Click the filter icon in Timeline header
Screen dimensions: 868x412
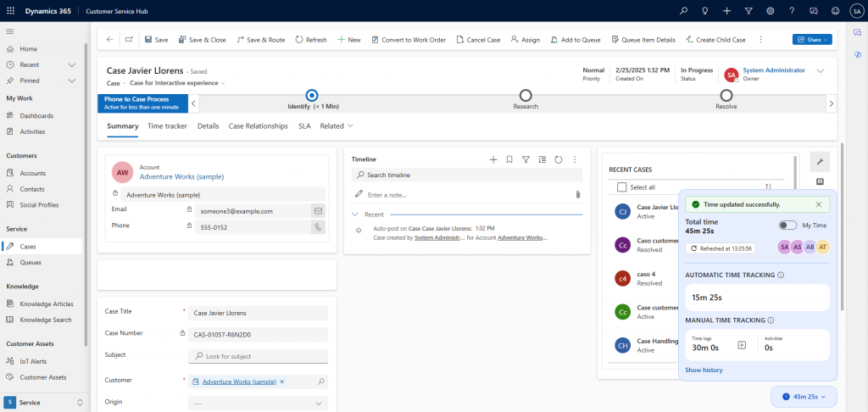526,159
